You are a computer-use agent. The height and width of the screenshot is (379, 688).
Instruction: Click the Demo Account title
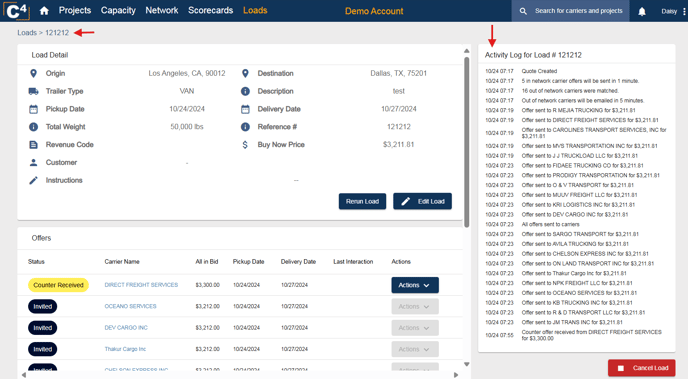pos(374,11)
